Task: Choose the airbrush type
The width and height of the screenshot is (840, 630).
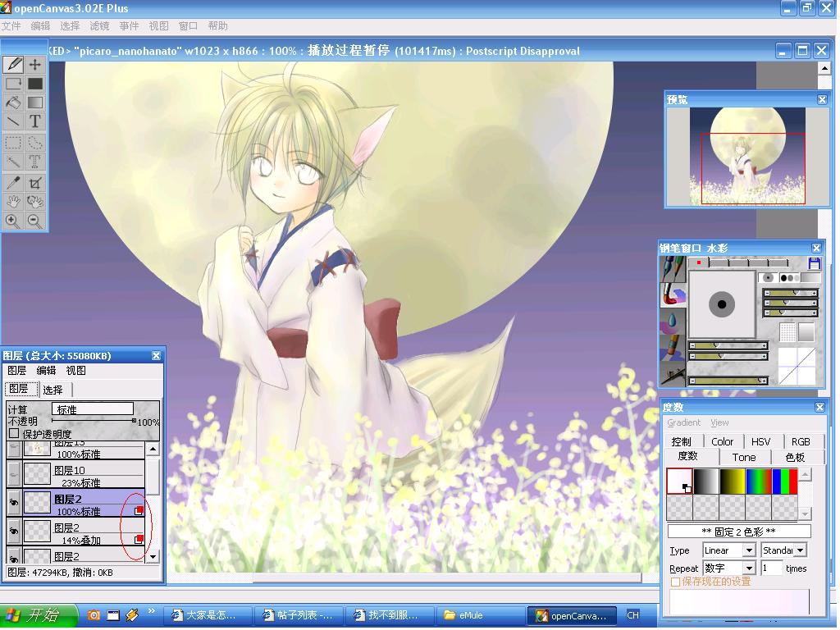Action: click(x=673, y=373)
